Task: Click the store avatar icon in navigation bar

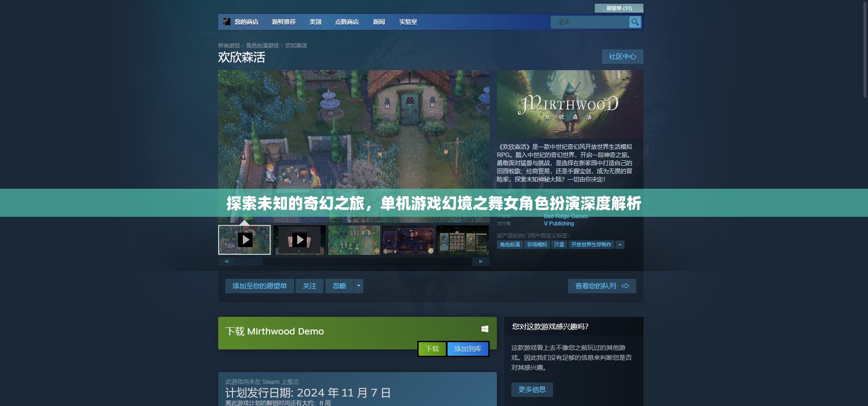Action: click(227, 22)
